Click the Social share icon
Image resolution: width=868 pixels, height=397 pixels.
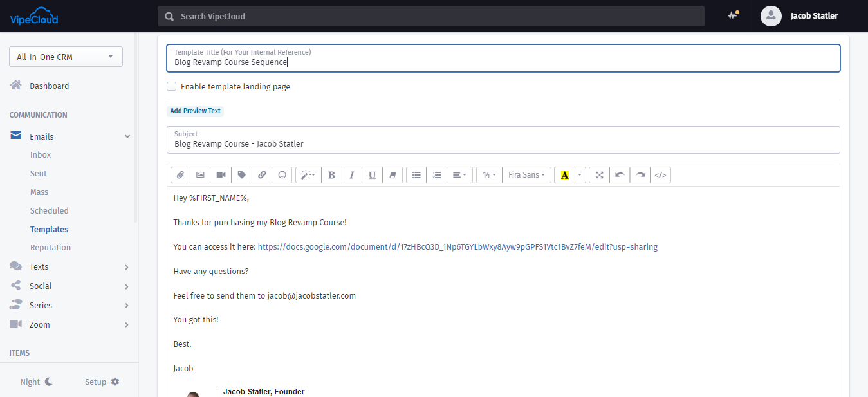pos(16,286)
